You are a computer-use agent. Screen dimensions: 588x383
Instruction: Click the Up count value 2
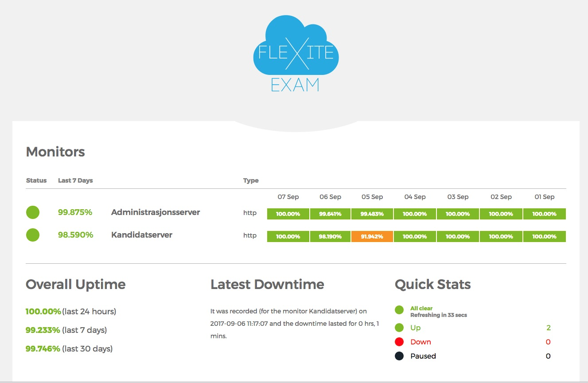549,328
